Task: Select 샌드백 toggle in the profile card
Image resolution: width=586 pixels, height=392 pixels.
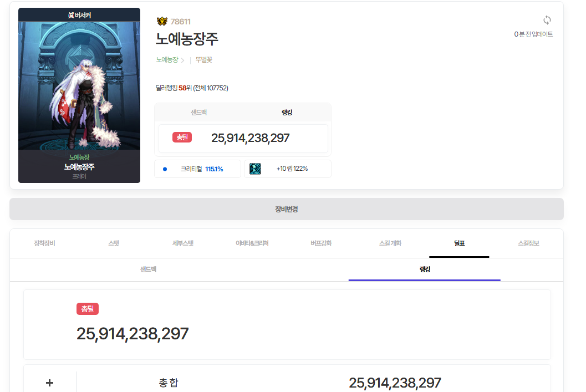Action: [198, 113]
